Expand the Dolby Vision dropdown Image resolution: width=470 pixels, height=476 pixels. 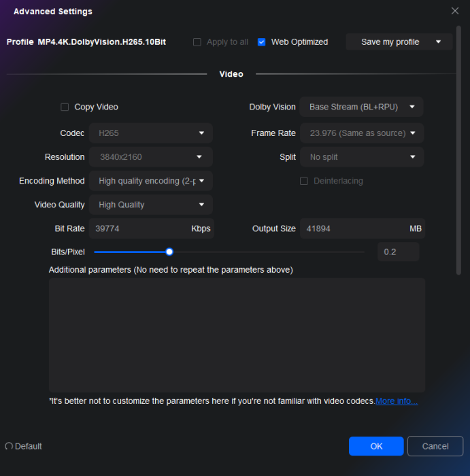(x=361, y=107)
